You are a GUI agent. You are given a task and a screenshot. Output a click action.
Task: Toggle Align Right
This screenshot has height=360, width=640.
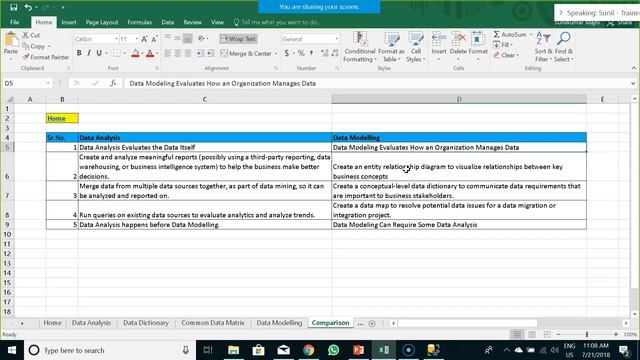coord(187,53)
